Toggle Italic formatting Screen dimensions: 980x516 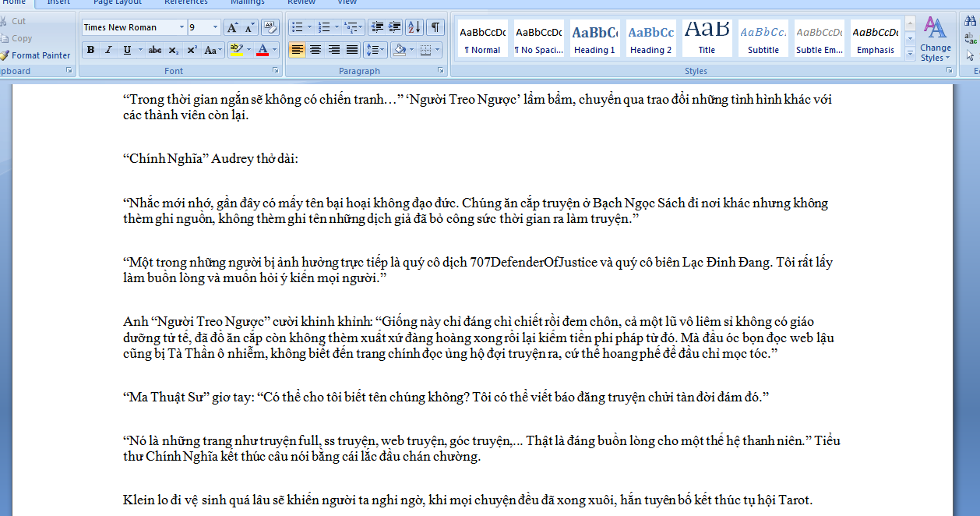click(108, 51)
